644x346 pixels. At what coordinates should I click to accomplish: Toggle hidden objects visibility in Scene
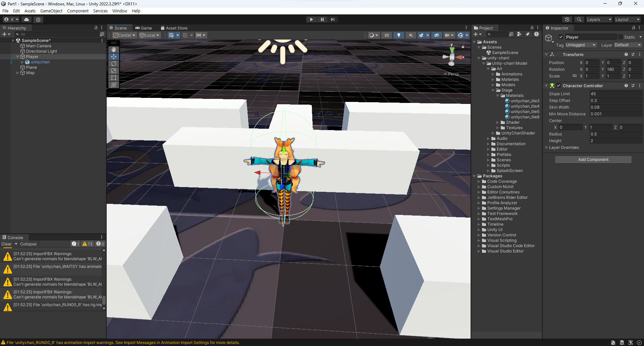[436, 35]
